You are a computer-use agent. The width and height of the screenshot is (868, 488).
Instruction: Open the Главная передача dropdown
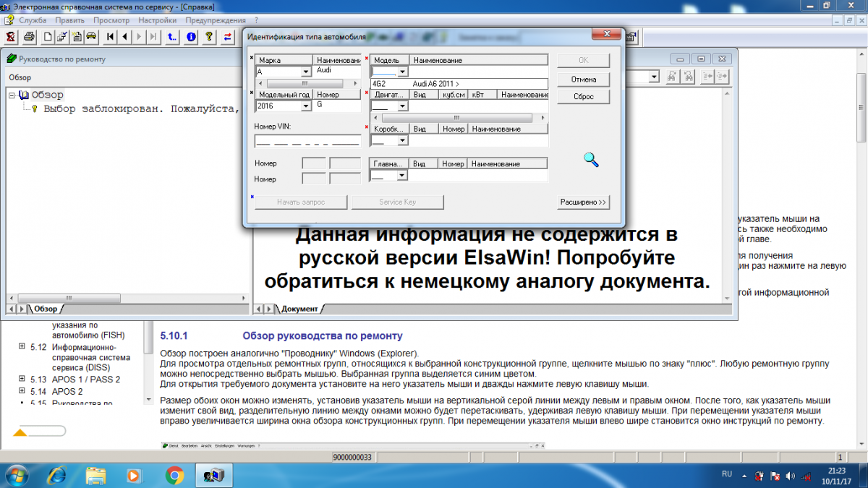click(x=403, y=176)
